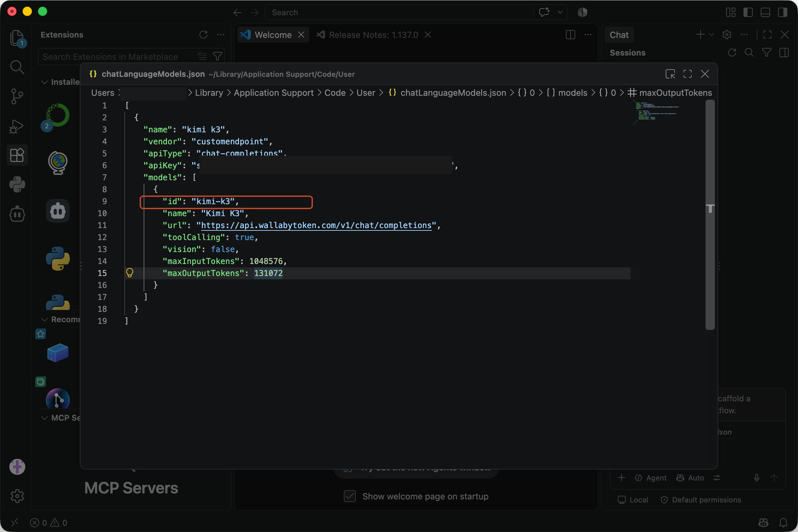
Task: Start voice chat with microphone icon
Action: tap(757, 478)
